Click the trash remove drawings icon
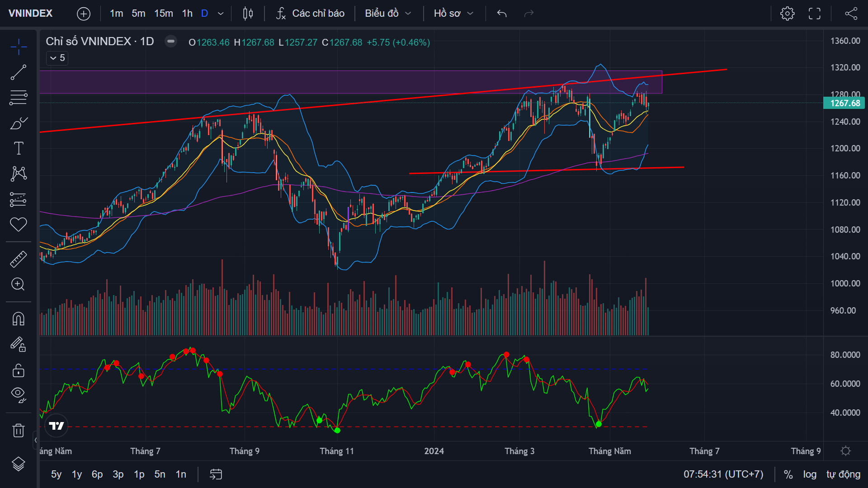Screen dimensions: 868x488 [x=19, y=430]
